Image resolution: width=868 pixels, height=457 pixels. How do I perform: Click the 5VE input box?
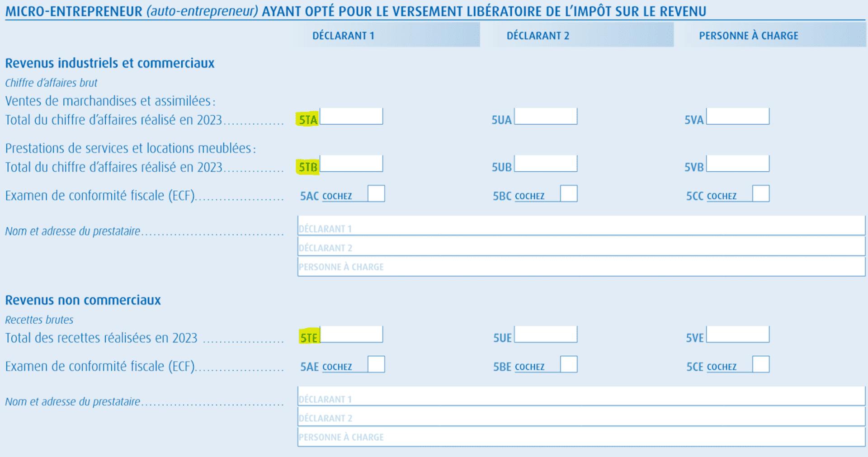click(x=738, y=335)
